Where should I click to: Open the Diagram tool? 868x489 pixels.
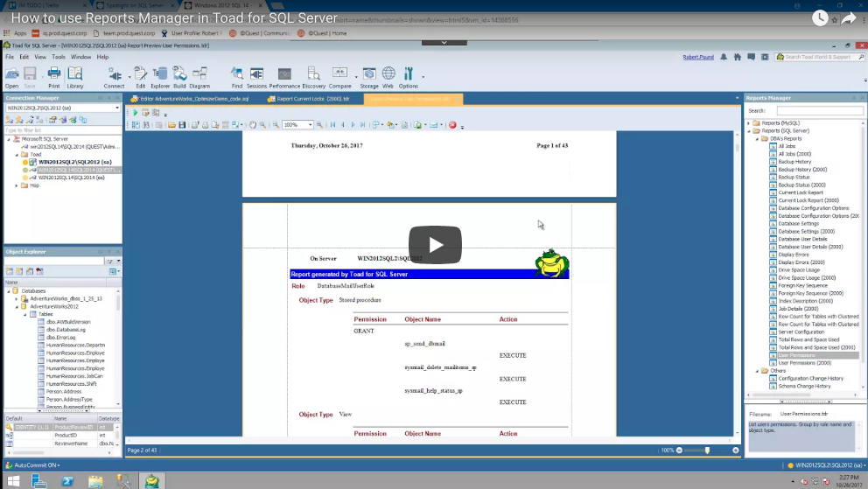[199, 77]
